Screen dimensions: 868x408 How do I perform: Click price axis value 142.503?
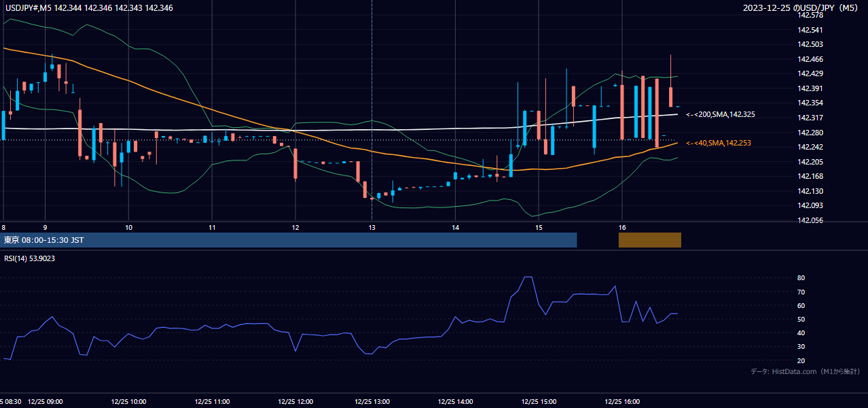pos(810,45)
